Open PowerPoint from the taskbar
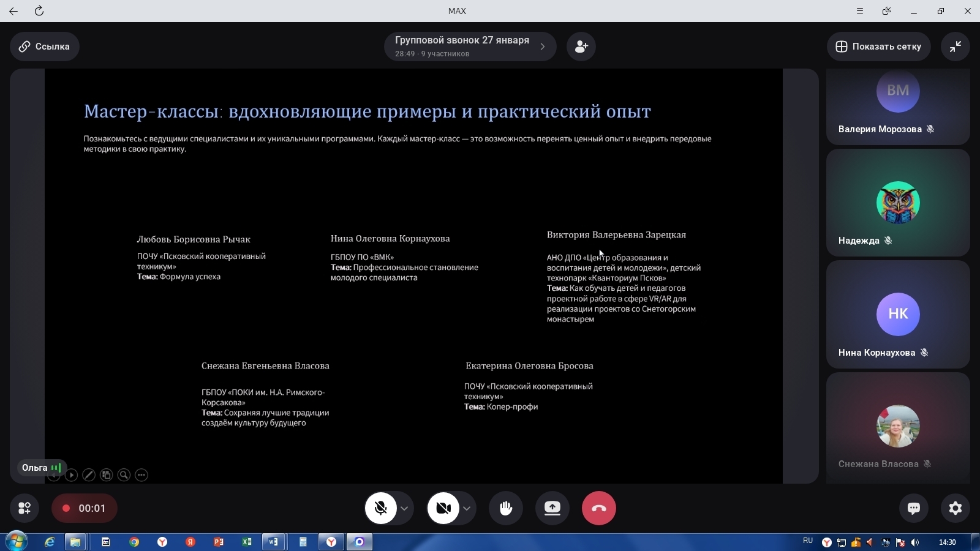980x551 pixels. tap(219, 542)
